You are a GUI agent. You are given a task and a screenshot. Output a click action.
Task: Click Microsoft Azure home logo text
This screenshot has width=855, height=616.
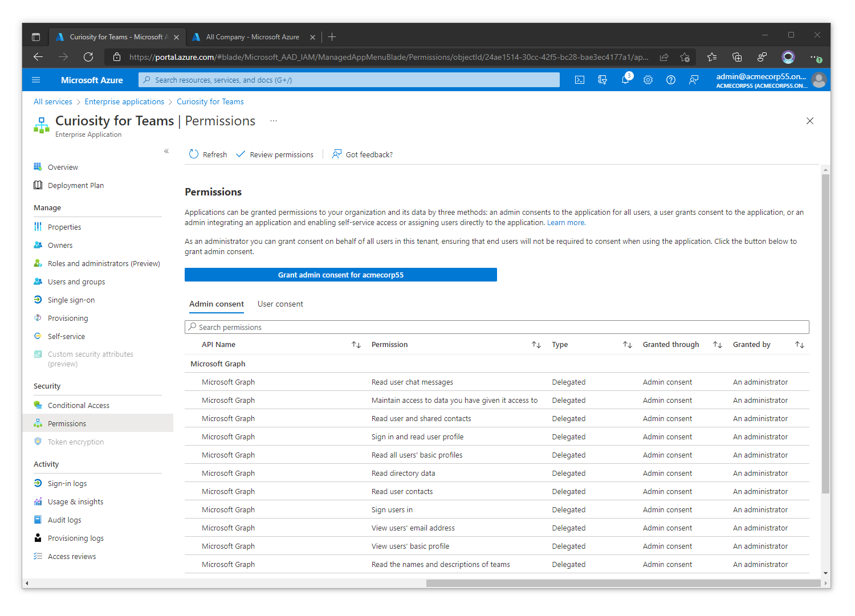[x=92, y=80]
